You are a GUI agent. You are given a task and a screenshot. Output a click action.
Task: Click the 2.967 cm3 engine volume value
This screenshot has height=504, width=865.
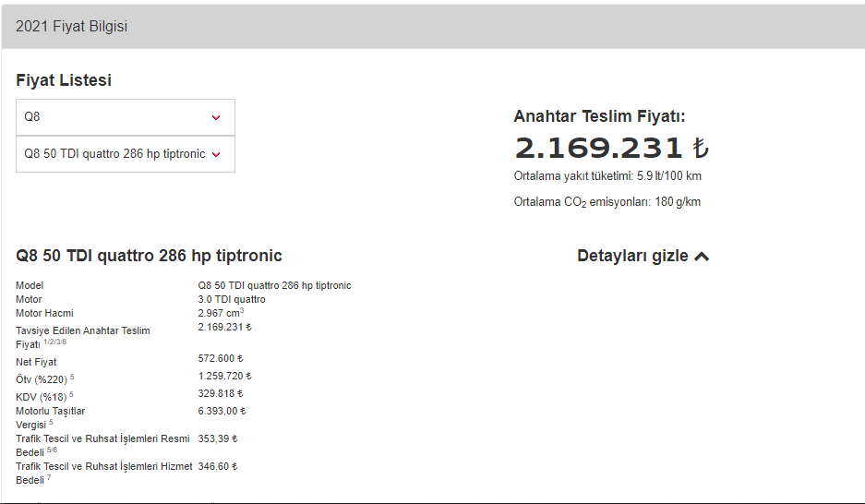pyautogui.click(x=221, y=313)
